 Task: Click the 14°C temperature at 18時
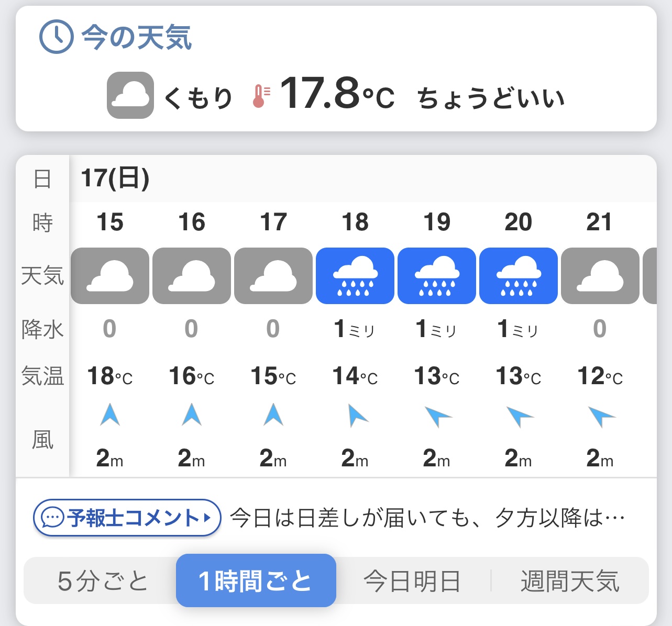[355, 376]
